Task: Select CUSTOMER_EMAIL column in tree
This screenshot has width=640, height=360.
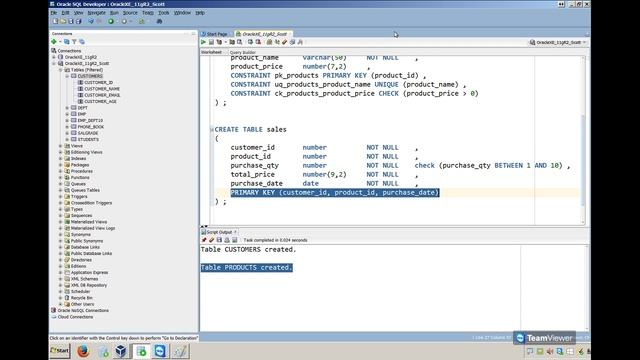Action: click(x=102, y=95)
